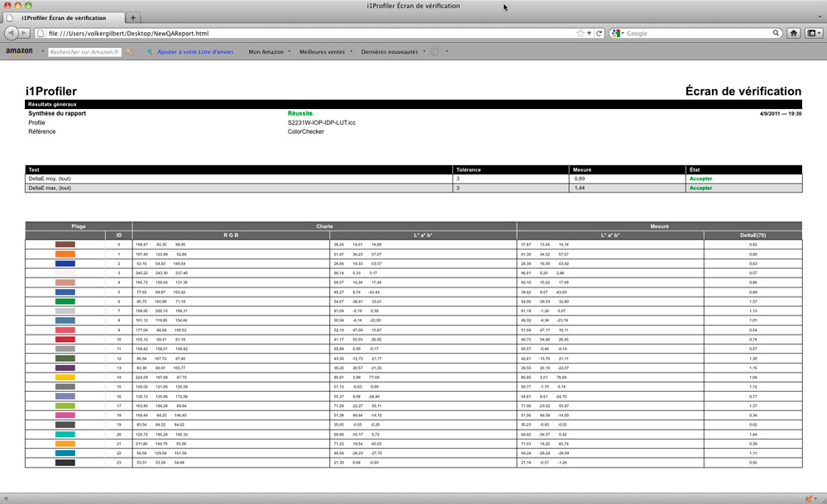This screenshot has height=504, width=827.
Task: Go back using the browser back arrow
Action: click(11, 33)
